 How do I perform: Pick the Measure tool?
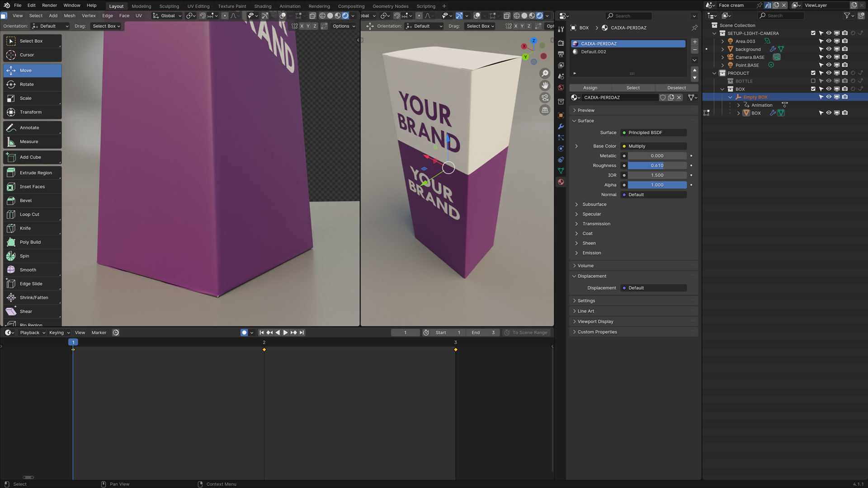pyautogui.click(x=32, y=141)
